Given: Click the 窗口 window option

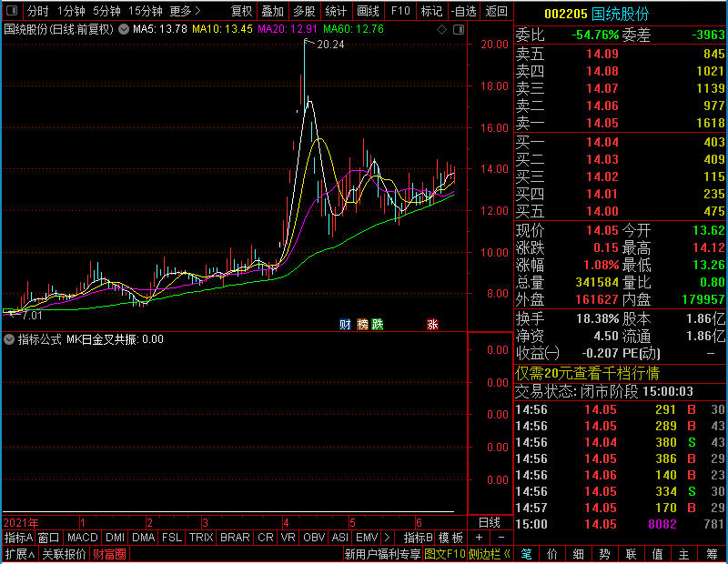Looking at the screenshot, I should pos(49,538).
